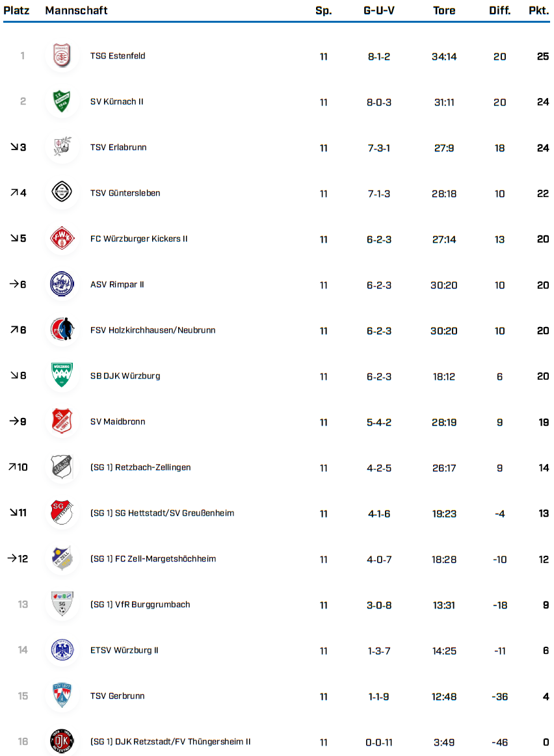Screen dimensions: 554x756
Task: Open the TSV Erlabrunn team link
Action: click(x=118, y=148)
